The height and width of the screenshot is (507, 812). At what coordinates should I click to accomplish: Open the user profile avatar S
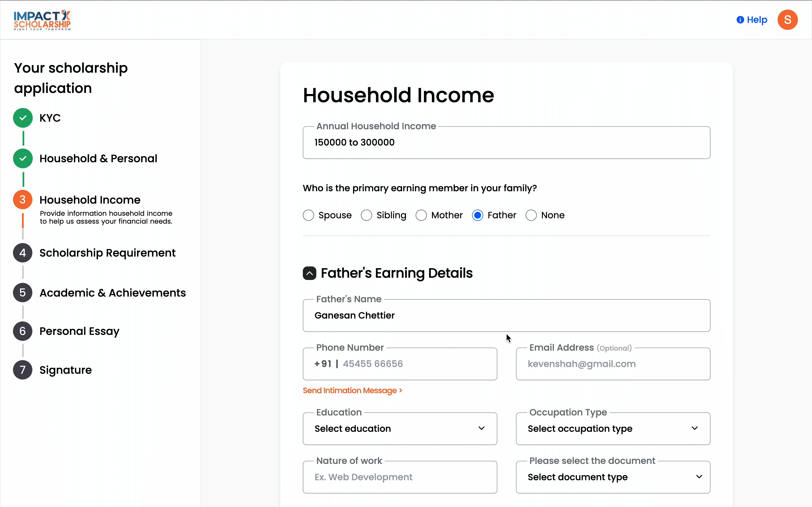787,20
